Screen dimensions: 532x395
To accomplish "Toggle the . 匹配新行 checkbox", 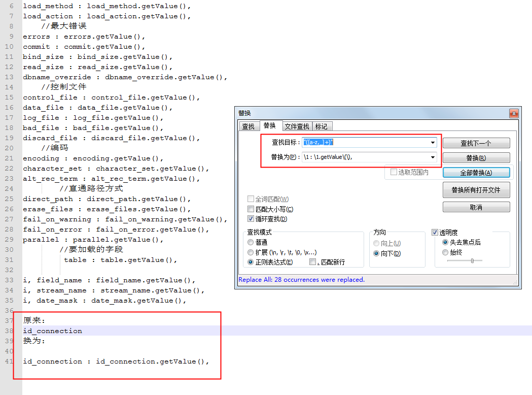I will coord(313,262).
